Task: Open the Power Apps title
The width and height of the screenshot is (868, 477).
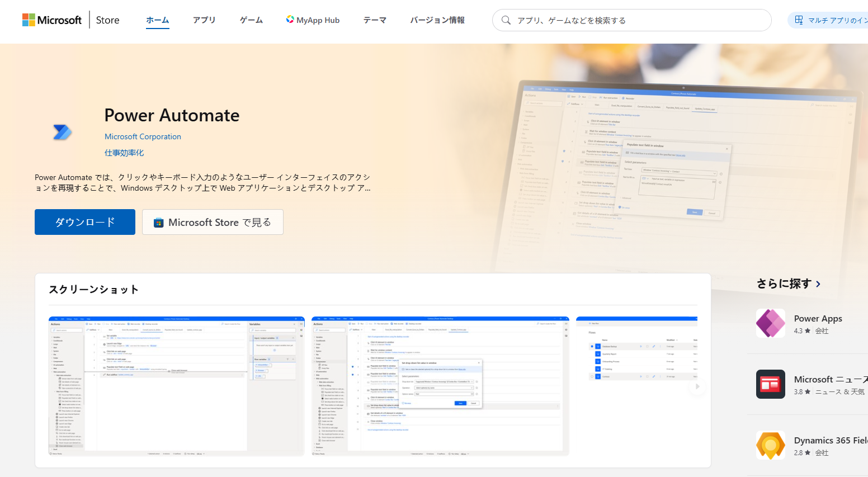Action: [x=818, y=318]
